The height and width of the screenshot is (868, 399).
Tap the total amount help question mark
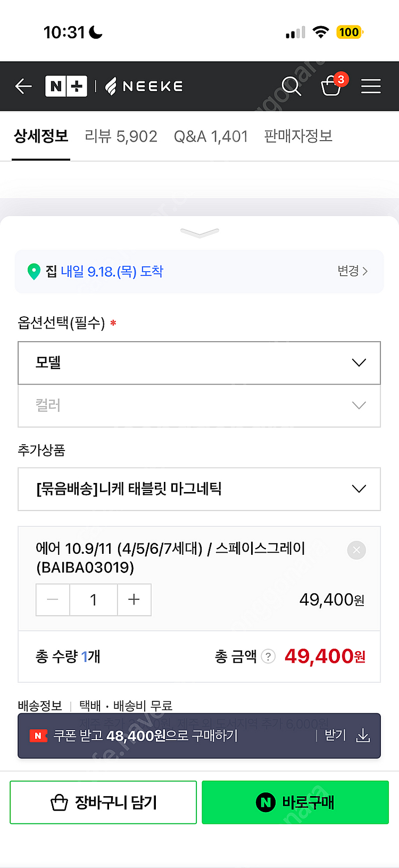click(269, 657)
